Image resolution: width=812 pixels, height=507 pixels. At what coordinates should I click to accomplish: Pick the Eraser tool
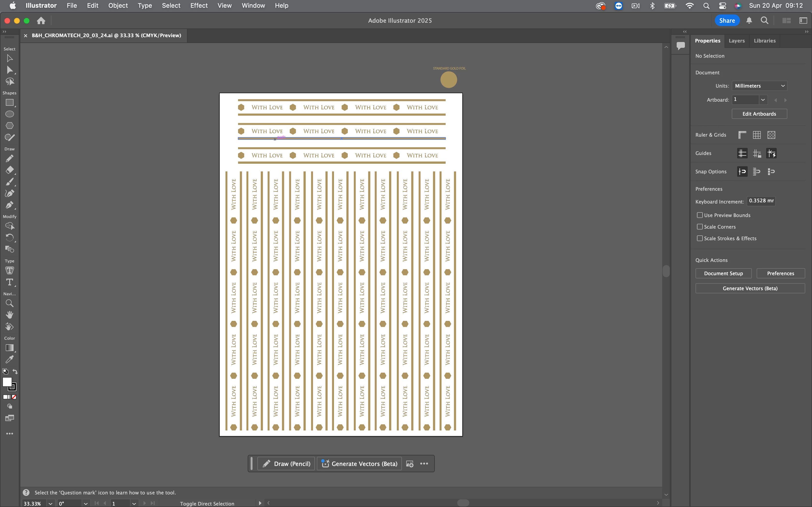pyautogui.click(x=9, y=170)
